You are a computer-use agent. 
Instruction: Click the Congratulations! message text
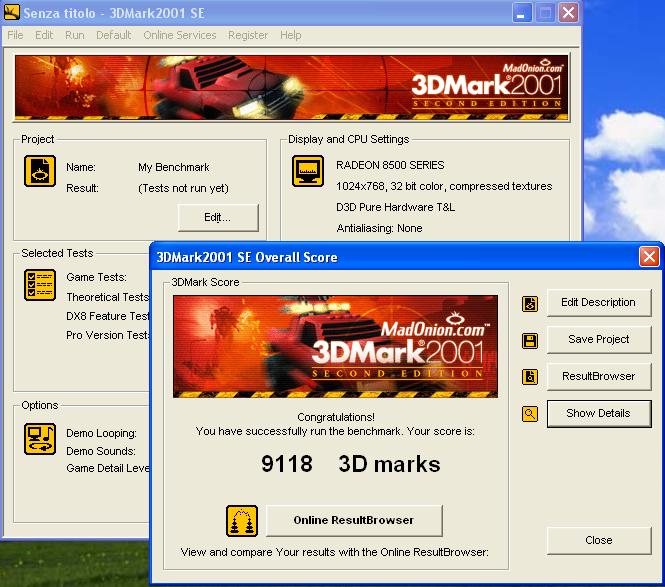335,417
